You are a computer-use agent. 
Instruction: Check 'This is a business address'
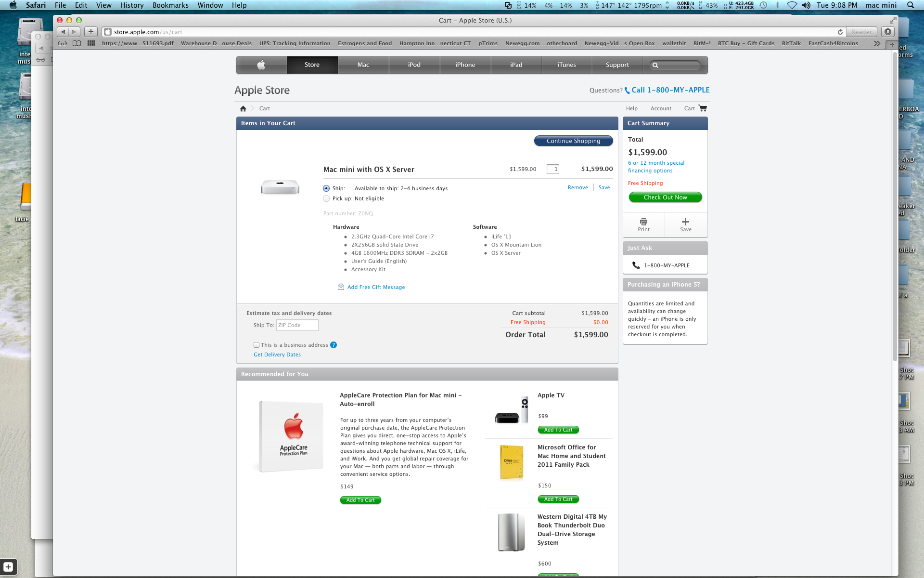257,345
